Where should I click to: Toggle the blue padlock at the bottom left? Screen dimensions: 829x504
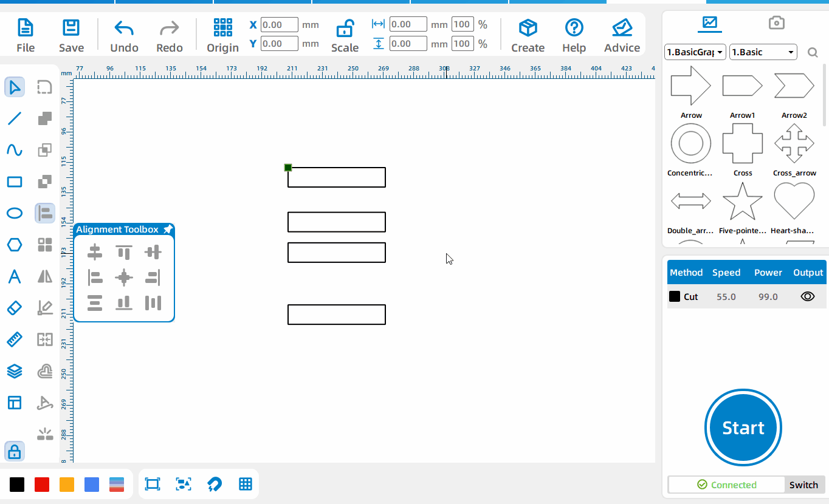tap(15, 451)
